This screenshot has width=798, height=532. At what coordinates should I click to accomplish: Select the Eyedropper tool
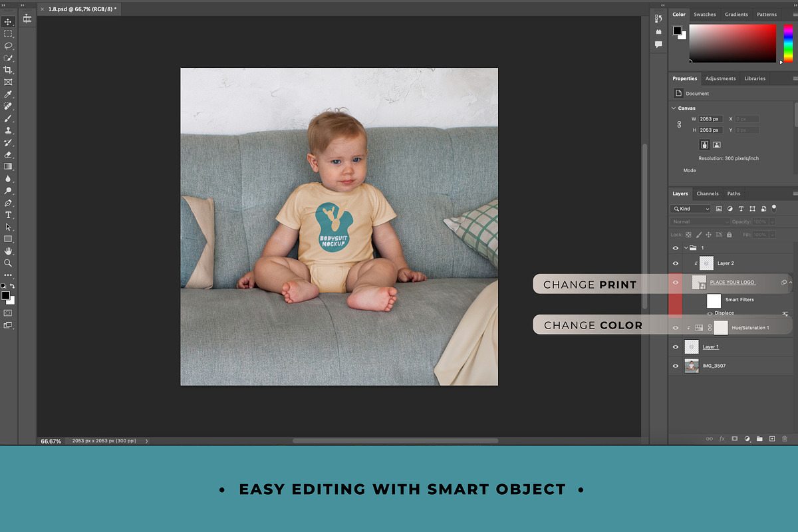point(9,94)
